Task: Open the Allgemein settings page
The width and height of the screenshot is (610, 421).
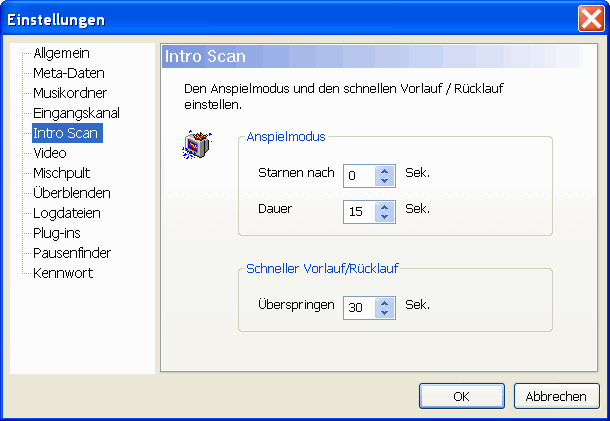Action: [61, 53]
